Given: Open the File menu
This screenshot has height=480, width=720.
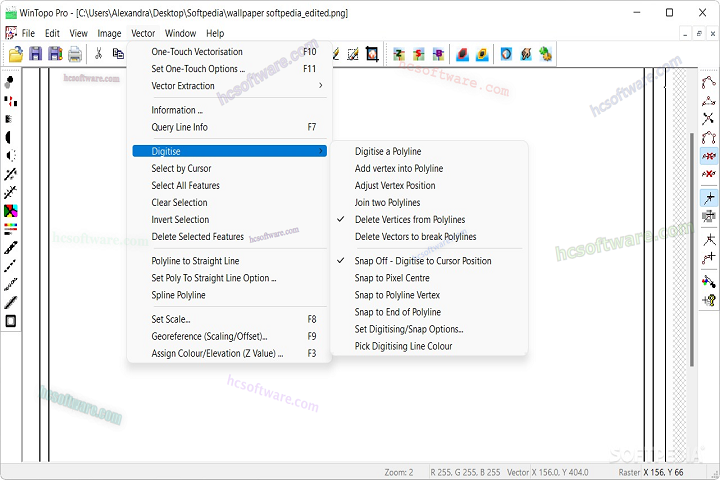Looking at the screenshot, I should click(x=28, y=33).
